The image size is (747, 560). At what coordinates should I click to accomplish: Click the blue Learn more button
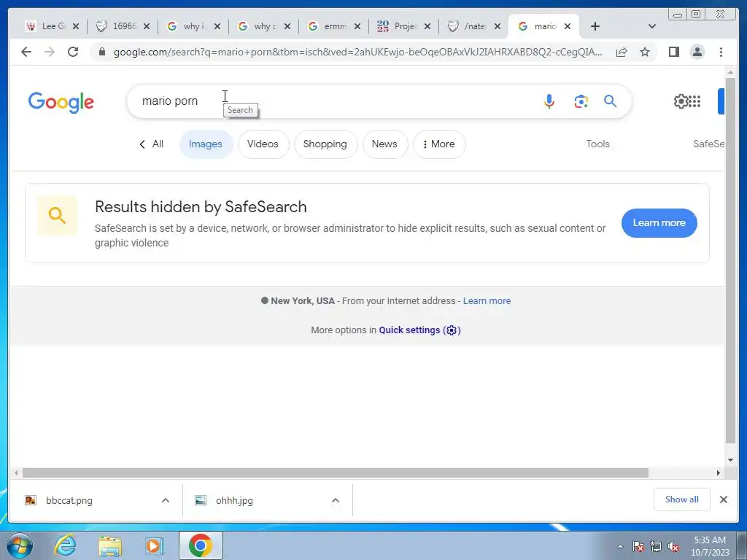(x=659, y=223)
